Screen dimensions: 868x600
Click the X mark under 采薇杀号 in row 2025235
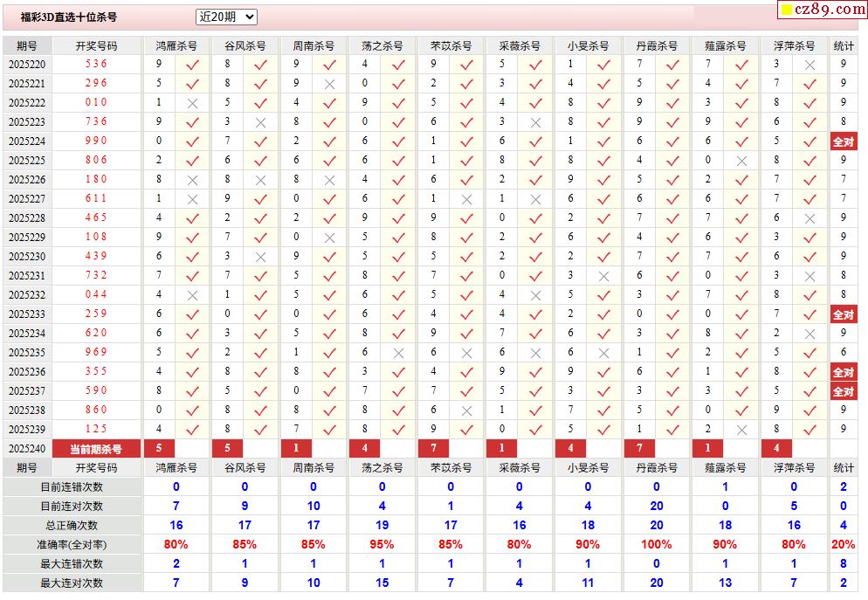535,353
